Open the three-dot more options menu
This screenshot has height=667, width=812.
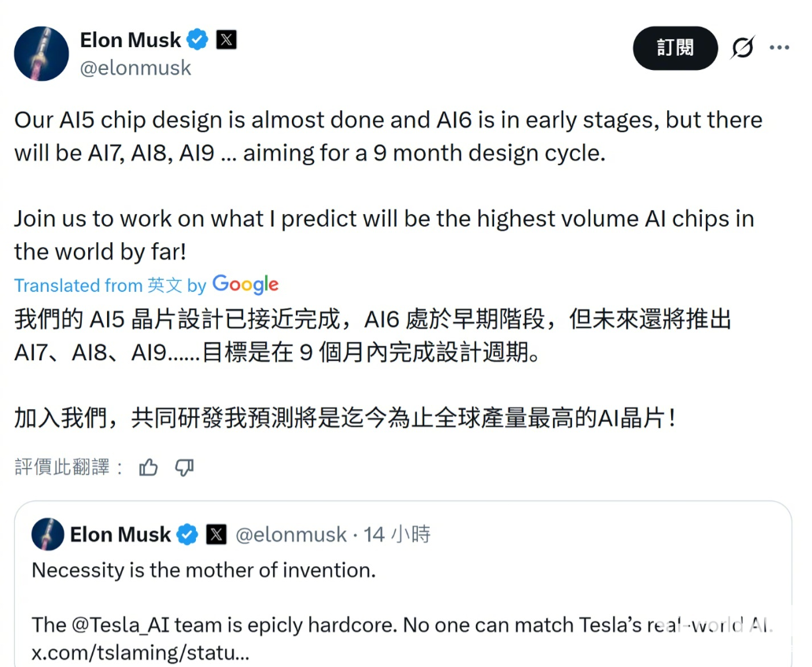[779, 48]
